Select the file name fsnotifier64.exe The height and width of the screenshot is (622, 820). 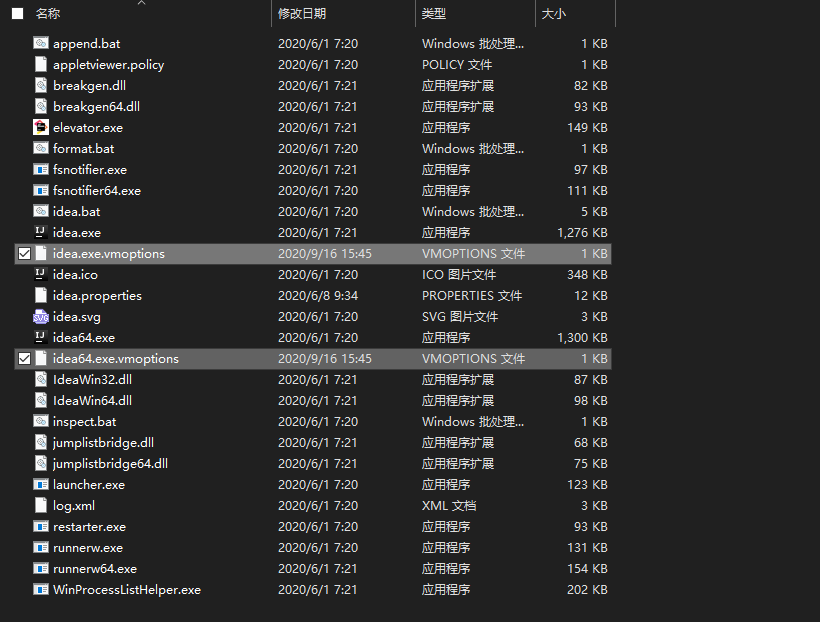tap(97, 190)
